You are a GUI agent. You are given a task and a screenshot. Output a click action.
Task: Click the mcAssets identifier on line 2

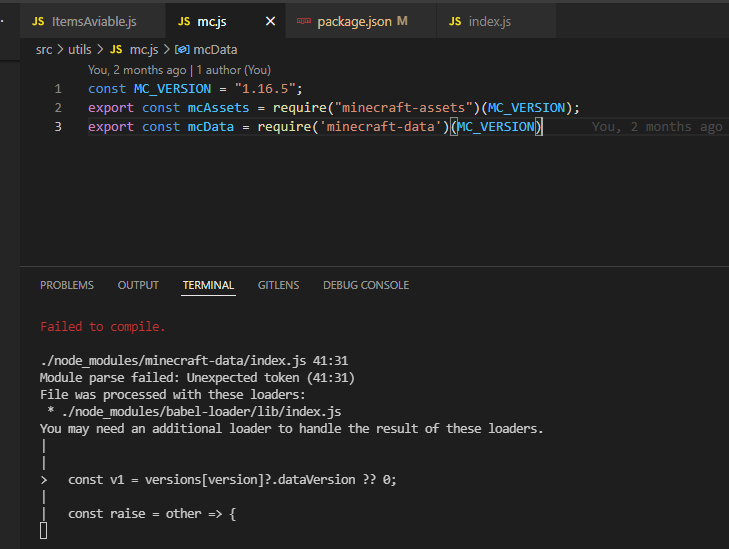point(219,108)
